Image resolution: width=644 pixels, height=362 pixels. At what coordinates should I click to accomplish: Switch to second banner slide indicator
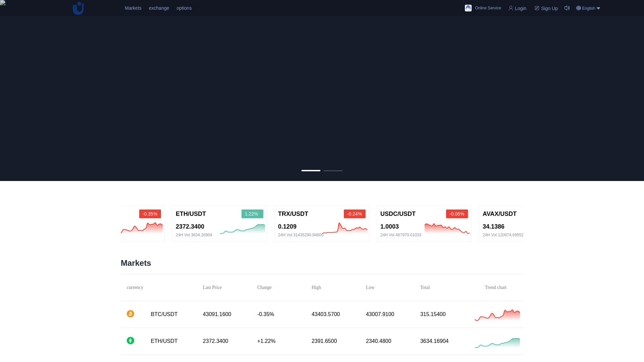point(333,171)
